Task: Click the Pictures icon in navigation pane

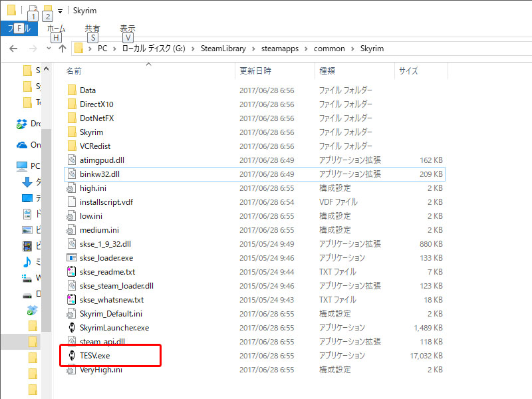Action: pyautogui.click(x=27, y=229)
